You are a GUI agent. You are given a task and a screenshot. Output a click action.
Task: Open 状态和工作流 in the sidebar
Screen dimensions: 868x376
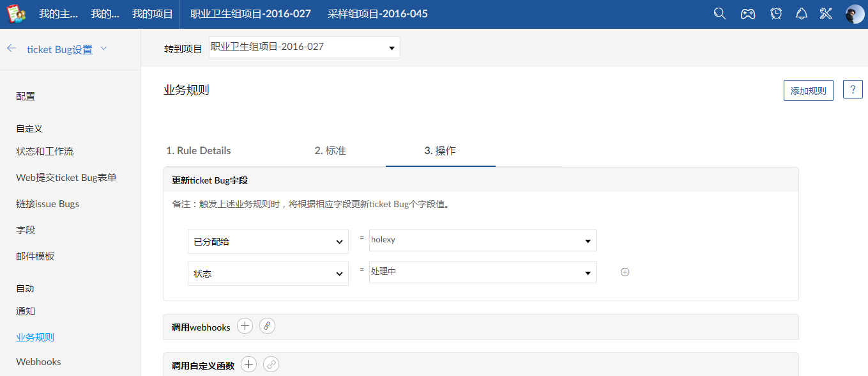pos(45,152)
